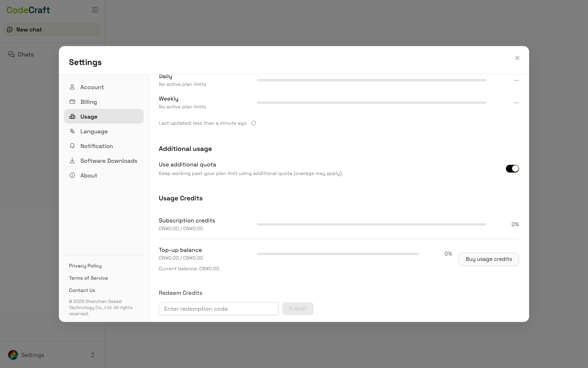Screen dimensions: 588x368
Task: Click the About info icon
Action: click(x=72, y=175)
